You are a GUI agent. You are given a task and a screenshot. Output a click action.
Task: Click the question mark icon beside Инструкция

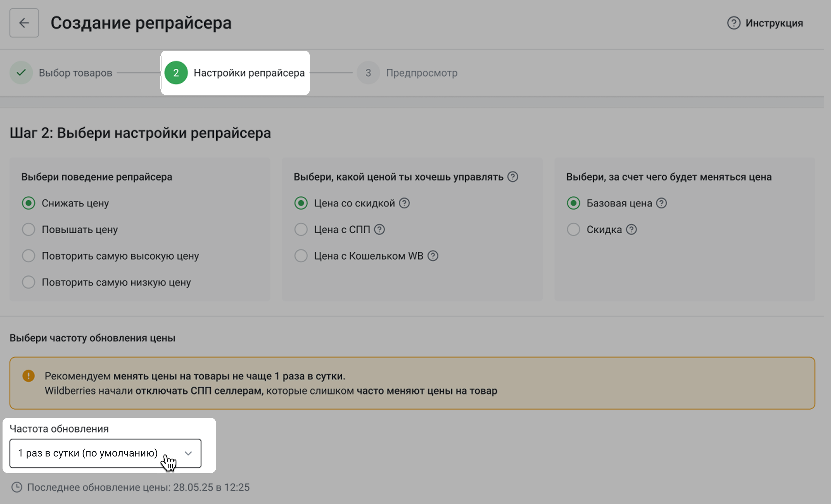point(733,23)
